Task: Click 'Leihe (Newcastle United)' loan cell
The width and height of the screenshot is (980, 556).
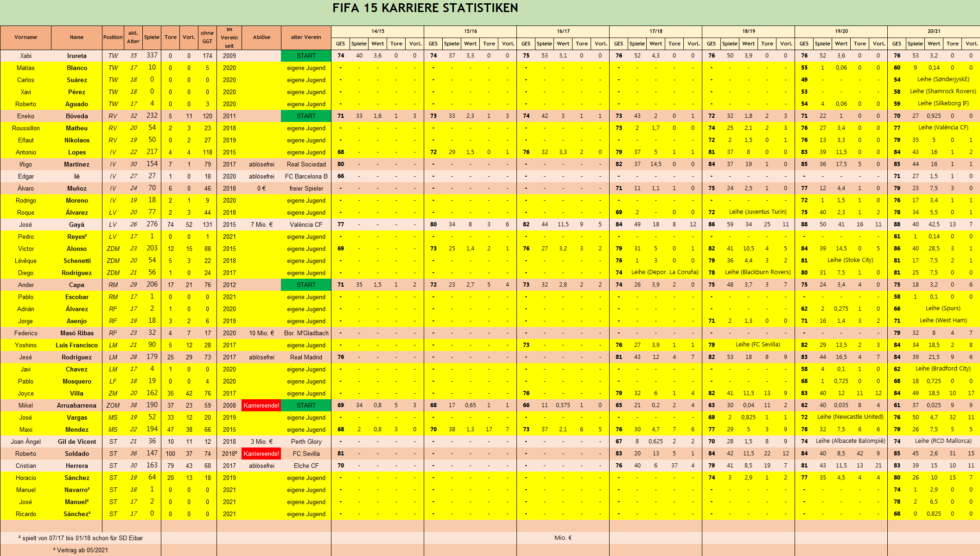Action: click(x=850, y=417)
